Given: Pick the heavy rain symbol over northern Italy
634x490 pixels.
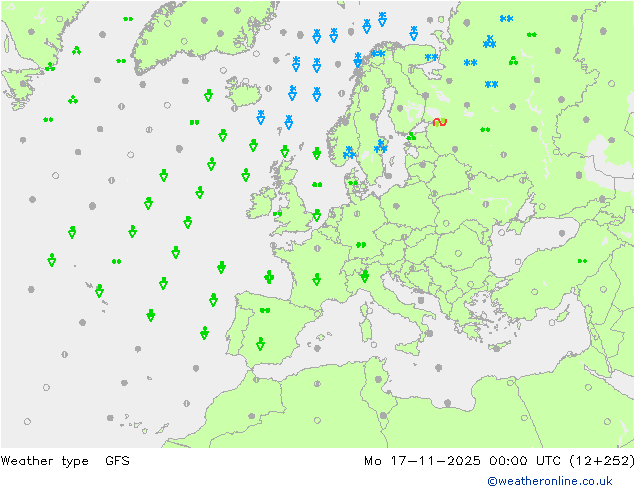Looking at the screenshot, I should [x=365, y=276].
